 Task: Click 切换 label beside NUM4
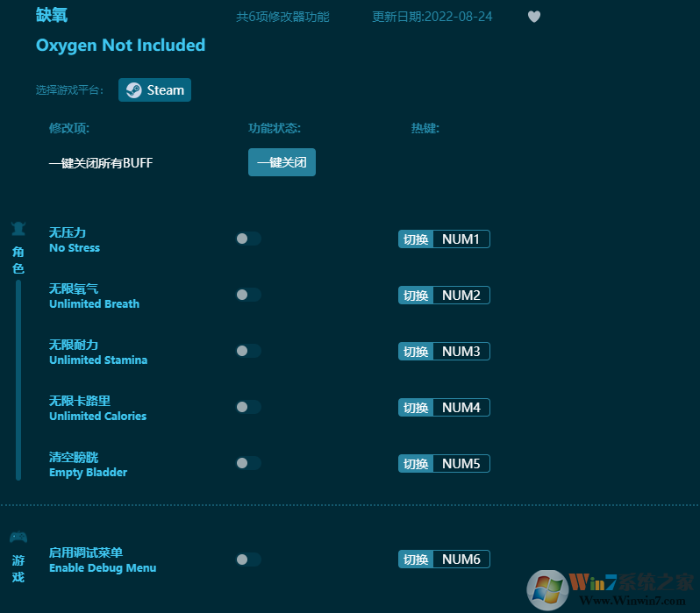[x=416, y=408]
